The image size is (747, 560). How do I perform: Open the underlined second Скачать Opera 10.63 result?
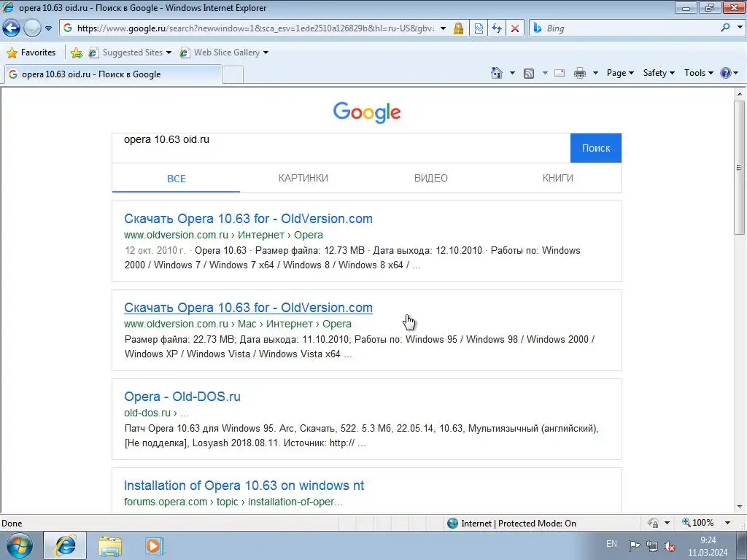(x=248, y=308)
